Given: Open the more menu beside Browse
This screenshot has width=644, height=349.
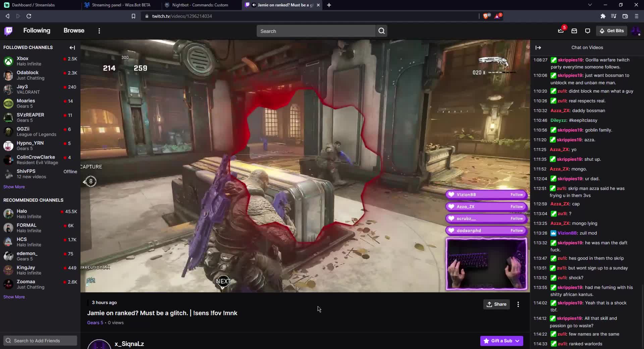Looking at the screenshot, I should point(99,31).
